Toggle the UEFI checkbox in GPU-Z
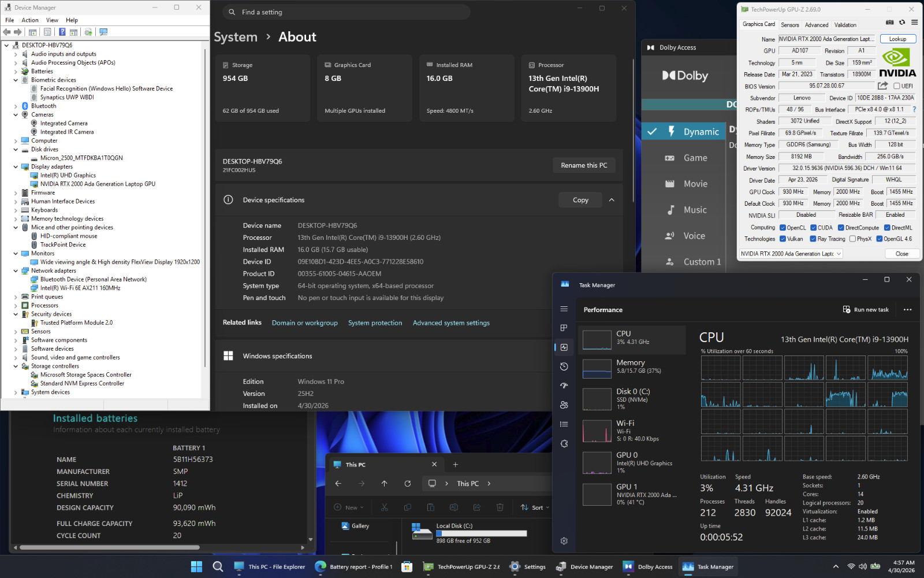This screenshot has width=924, height=578. pyautogui.click(x=897, y=86)
